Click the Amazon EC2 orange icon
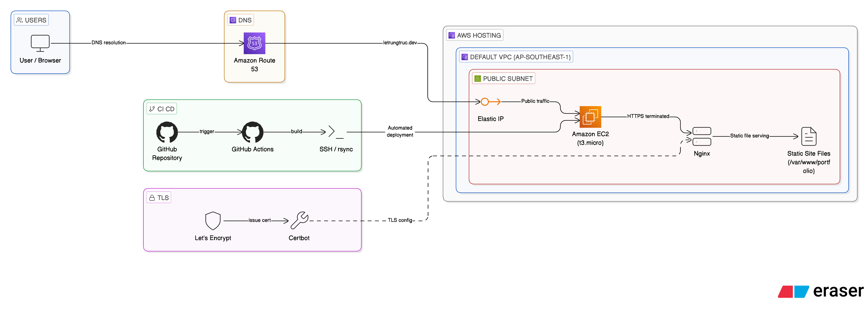The height and width of the screenshot is (335, 868). [x=590, y=117]
